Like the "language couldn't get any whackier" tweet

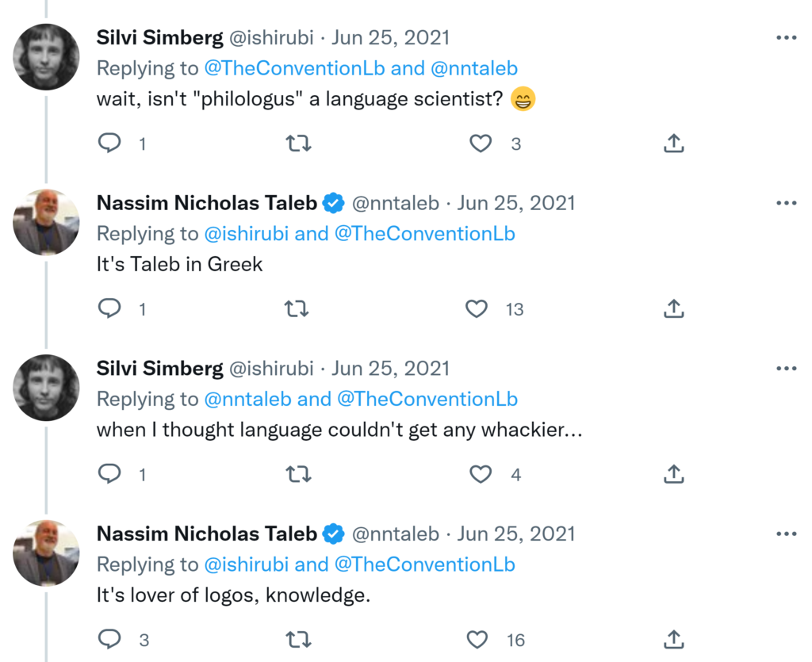pos(481,474)
